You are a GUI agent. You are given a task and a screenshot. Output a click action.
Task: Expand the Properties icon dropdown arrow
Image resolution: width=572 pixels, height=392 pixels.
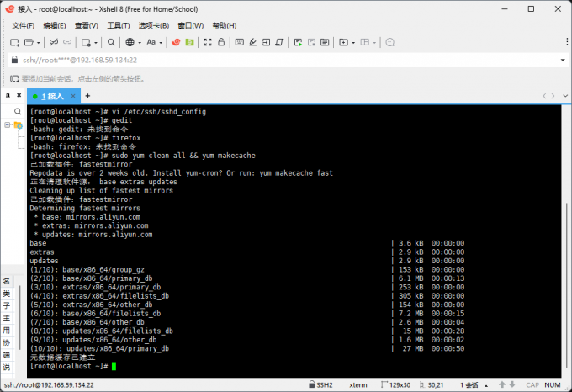point(96,43)
